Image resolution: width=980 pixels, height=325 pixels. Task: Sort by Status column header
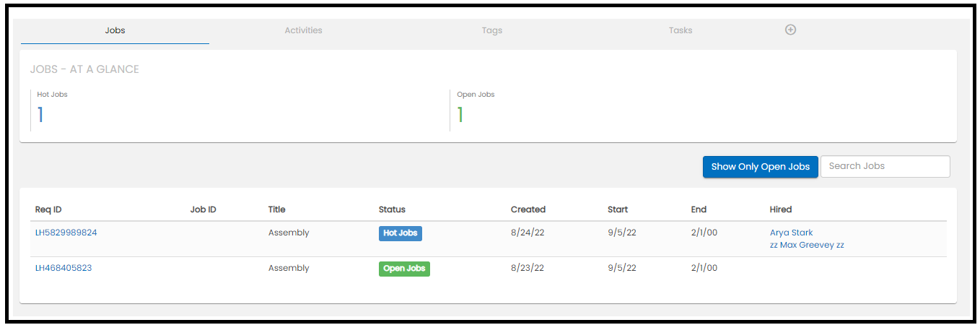tap(392, 209)
